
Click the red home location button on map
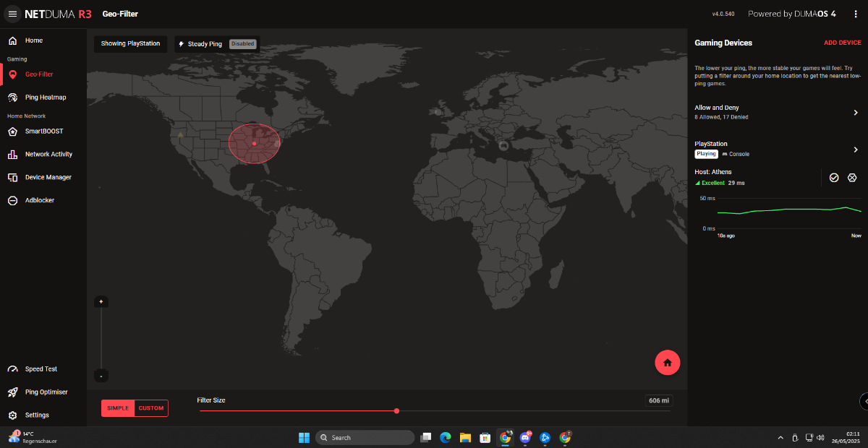[667, 362]
